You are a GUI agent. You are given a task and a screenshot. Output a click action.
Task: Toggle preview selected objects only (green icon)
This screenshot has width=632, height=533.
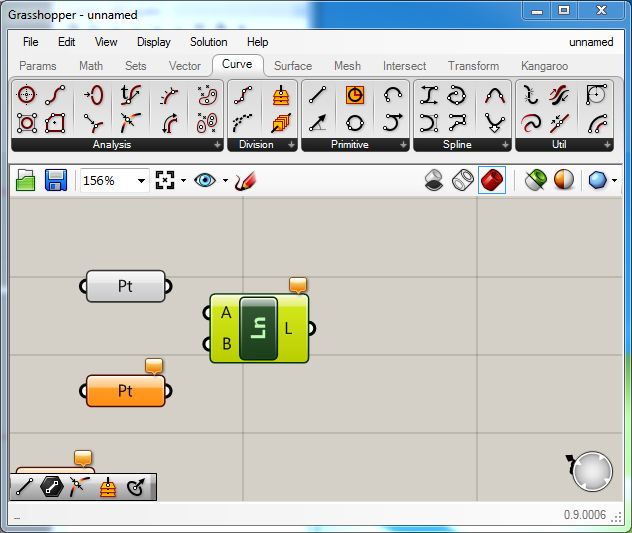(x=535, y=180)
